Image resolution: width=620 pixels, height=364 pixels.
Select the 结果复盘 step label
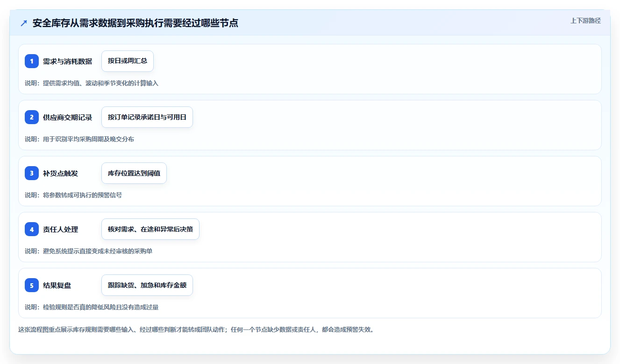pos(57,285)
